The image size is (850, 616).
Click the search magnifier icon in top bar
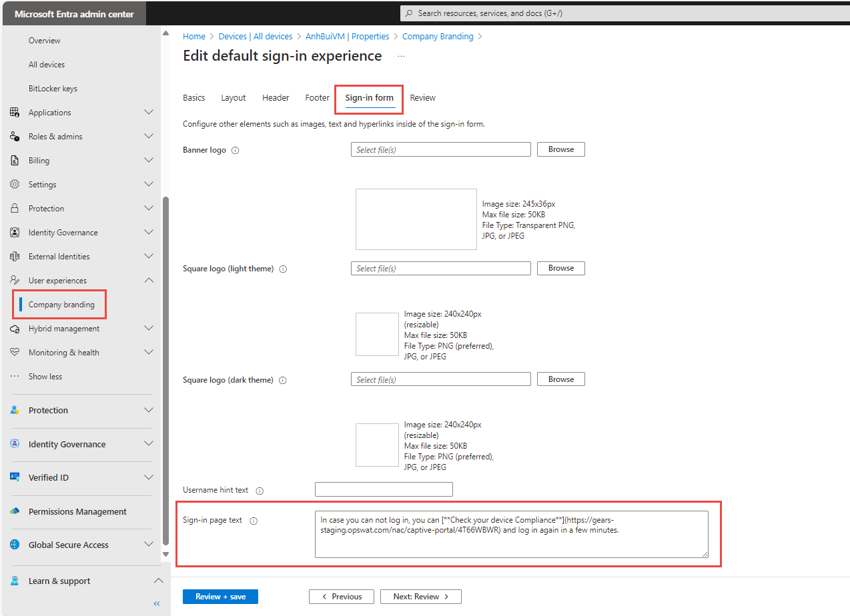point(410,13)
